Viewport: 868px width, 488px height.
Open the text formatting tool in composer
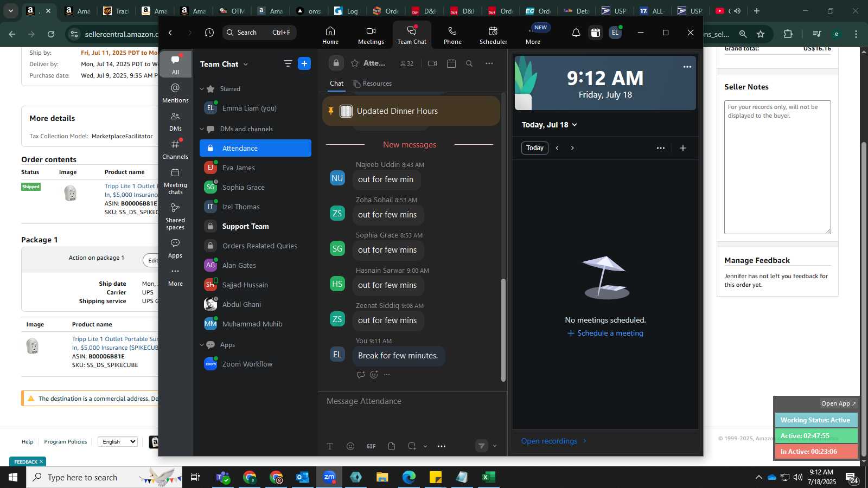330,446
